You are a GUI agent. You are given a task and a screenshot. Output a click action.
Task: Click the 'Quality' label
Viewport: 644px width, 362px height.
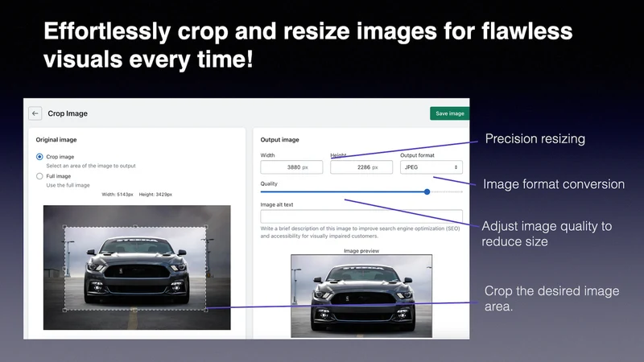(x=269, y=183)
